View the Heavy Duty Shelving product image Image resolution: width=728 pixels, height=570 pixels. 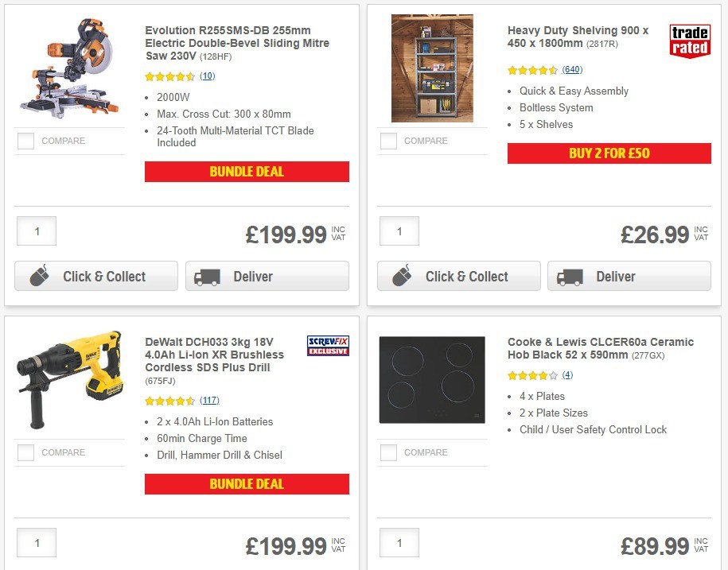[432, 68]
